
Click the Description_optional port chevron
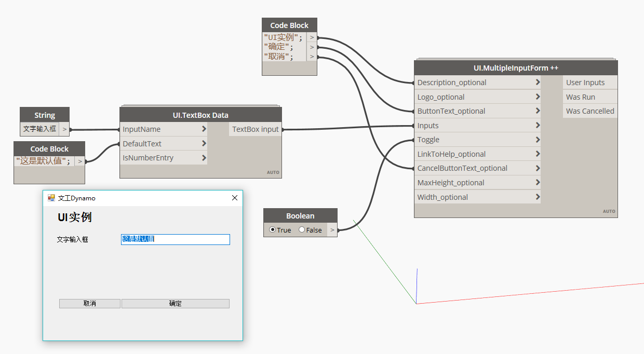point(537,82)
